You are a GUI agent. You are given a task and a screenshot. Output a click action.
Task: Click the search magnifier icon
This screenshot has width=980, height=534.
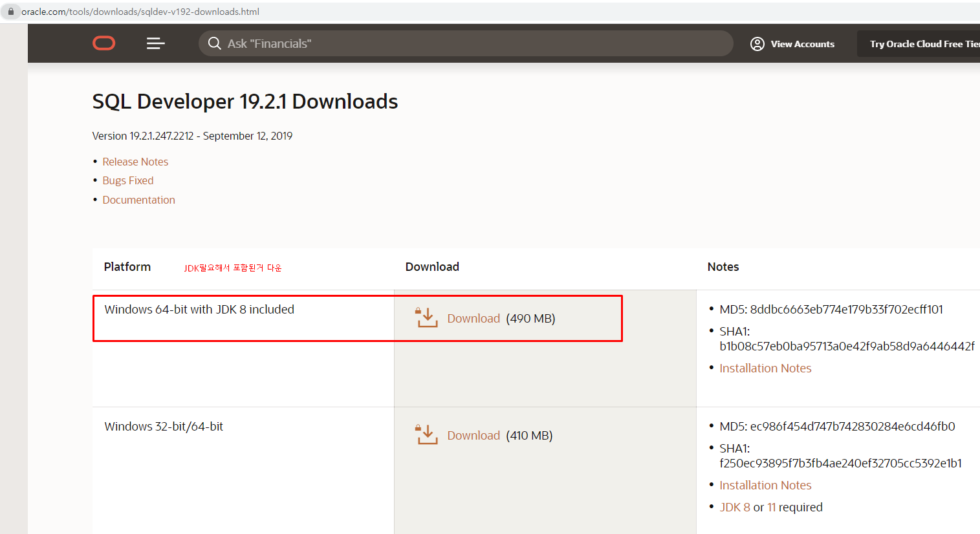tap(214, 43)
